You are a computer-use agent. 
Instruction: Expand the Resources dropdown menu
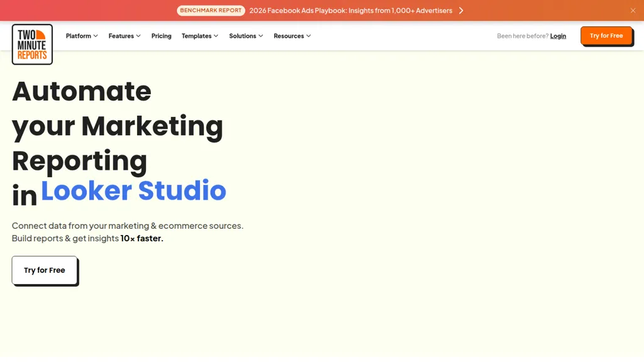[292, 36]
